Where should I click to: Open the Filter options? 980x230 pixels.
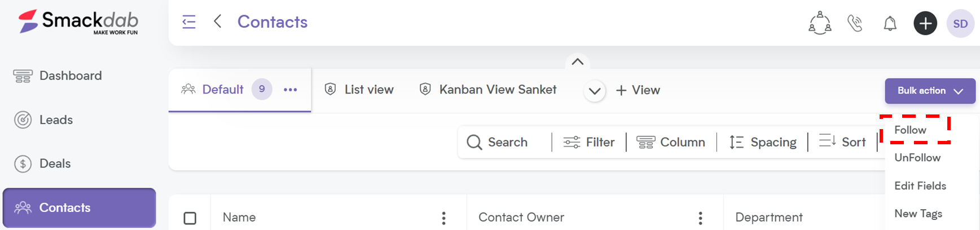589,142
